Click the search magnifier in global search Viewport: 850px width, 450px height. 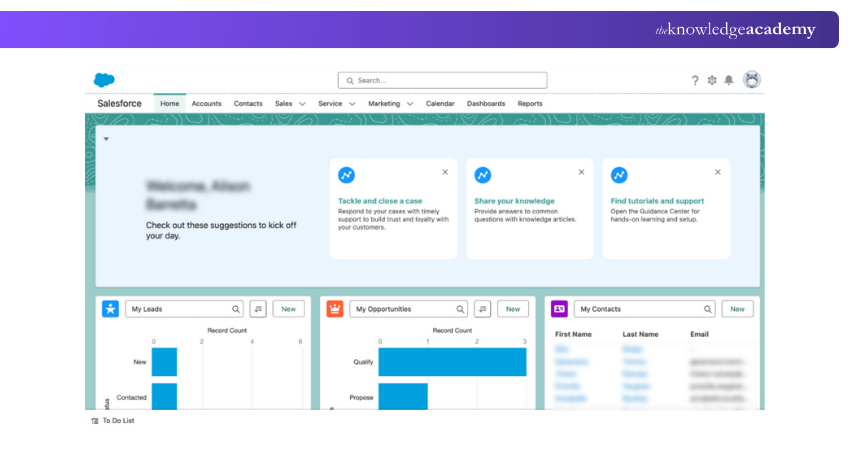pyautogui.click(x=350, y=81)
